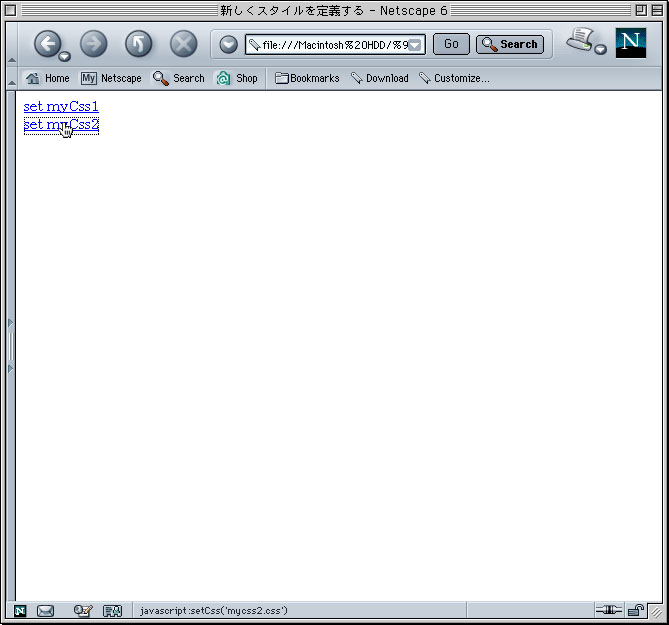Expand the URL history dropdown arrow
Image resolution: width=669 pixels, height=625 pixels.
415,45
